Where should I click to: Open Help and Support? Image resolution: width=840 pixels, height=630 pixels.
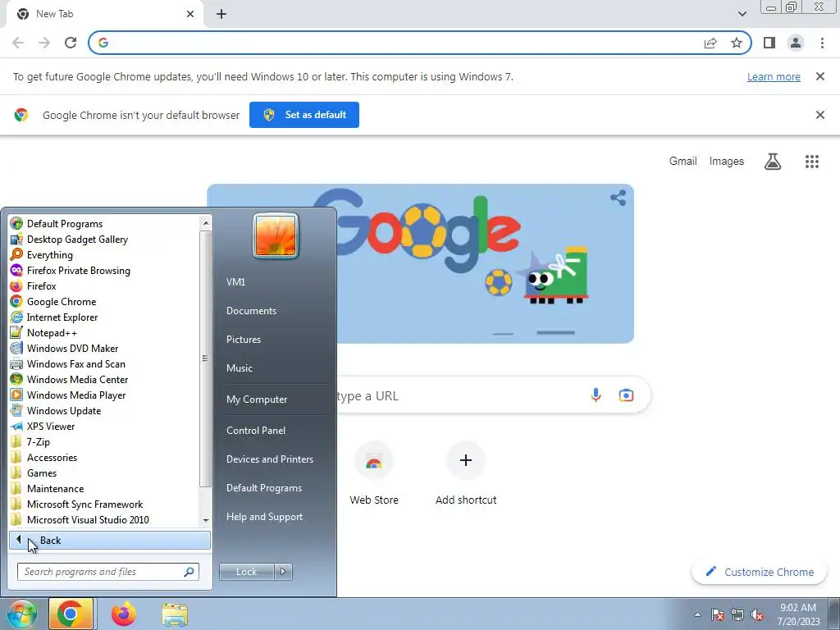264,517
